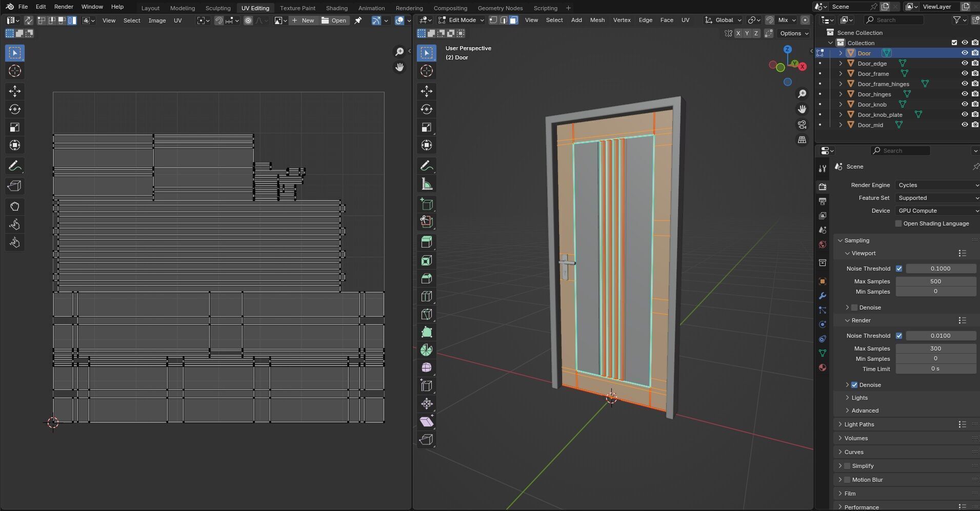Open the Modifiers properties tab

823,296
